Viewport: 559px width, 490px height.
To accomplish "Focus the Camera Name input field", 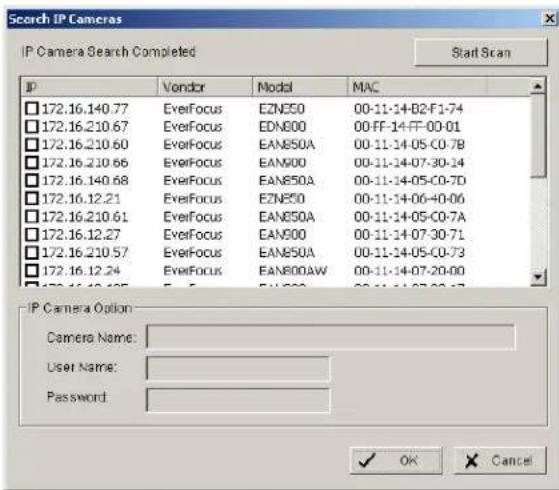I will coord(331,337).
